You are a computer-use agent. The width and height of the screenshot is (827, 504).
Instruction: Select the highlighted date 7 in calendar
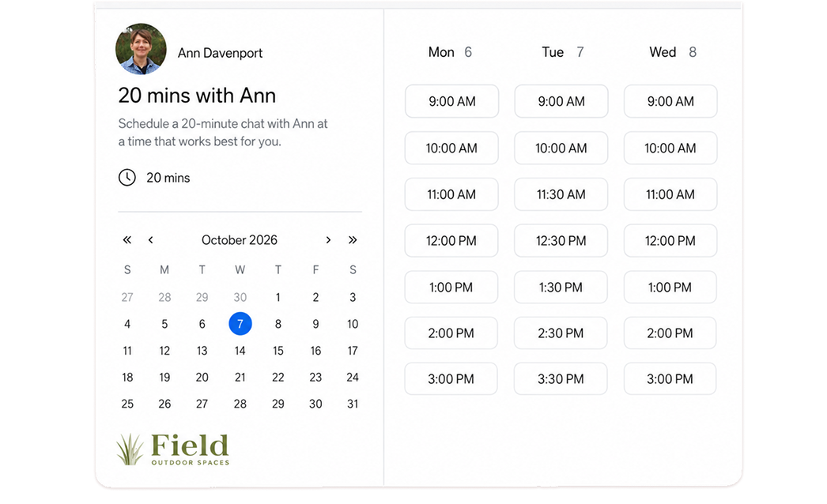240,324
